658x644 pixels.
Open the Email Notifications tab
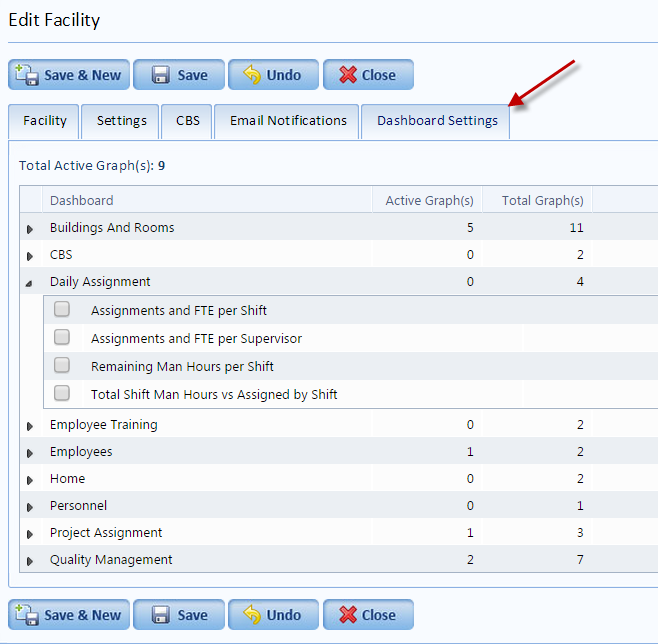coord(288,121)
